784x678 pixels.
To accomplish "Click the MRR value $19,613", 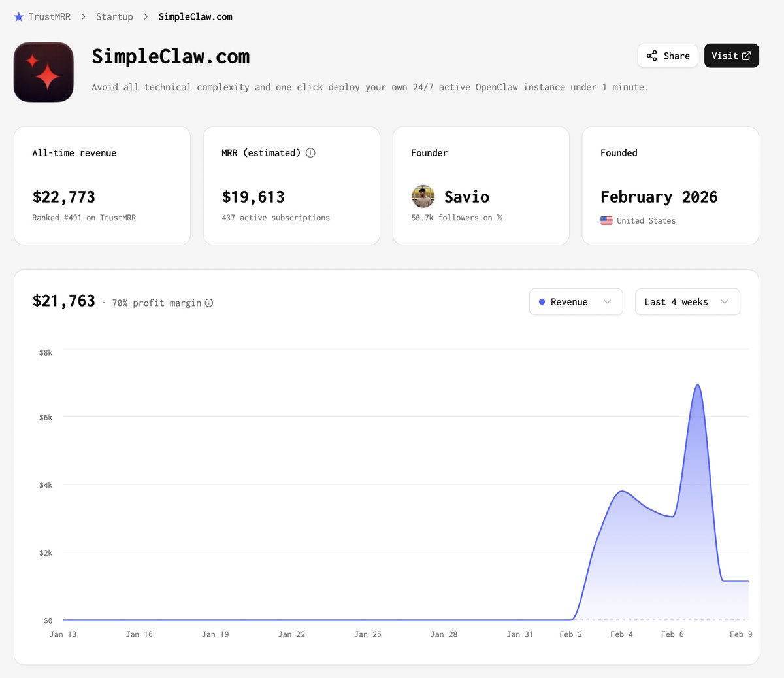I will 253,197.
